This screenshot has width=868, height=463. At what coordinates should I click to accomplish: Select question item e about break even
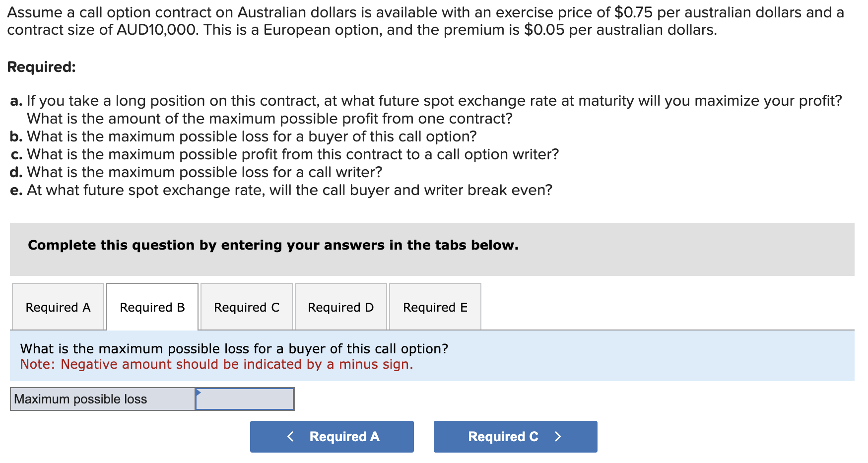[282, 190]
